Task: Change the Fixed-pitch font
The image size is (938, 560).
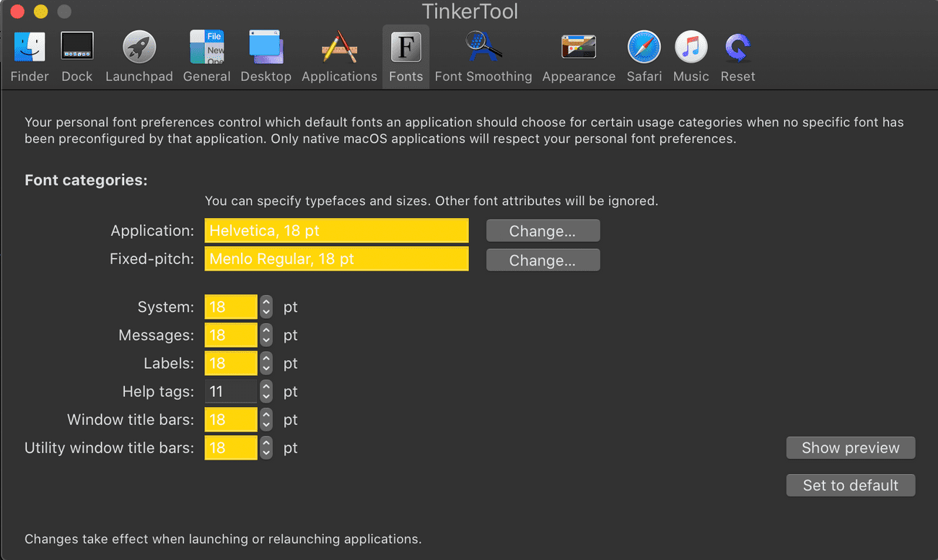Action: pyautogui.click(x=543, y=260)
